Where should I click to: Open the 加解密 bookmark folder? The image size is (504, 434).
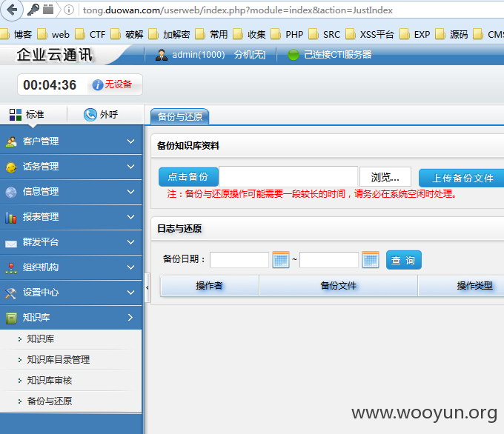(x=170, y=34)
